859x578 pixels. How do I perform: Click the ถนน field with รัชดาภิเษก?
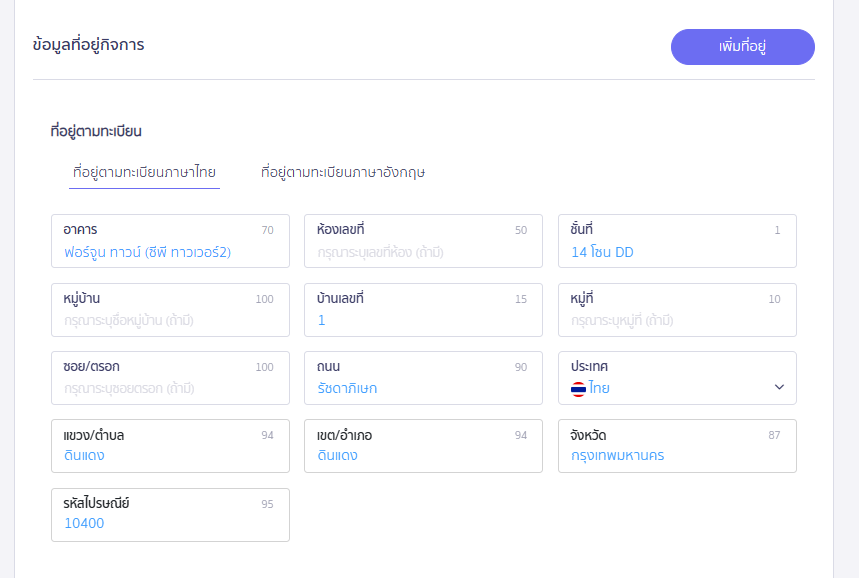[x=422, y=388]
